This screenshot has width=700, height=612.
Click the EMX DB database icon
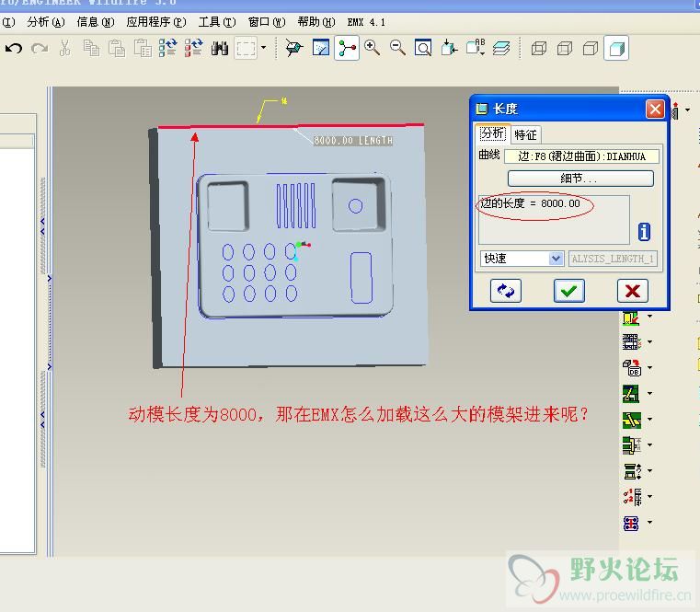[x=632, y=367]
